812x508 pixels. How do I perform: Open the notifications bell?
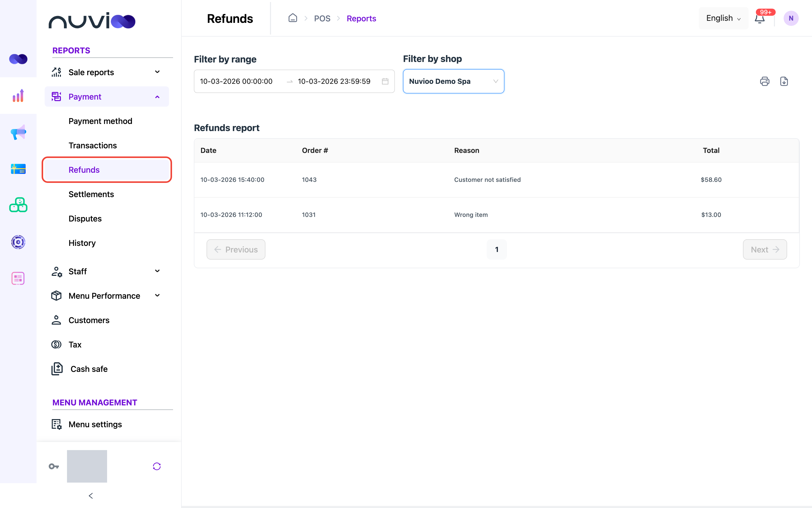[x=760, y=19]
